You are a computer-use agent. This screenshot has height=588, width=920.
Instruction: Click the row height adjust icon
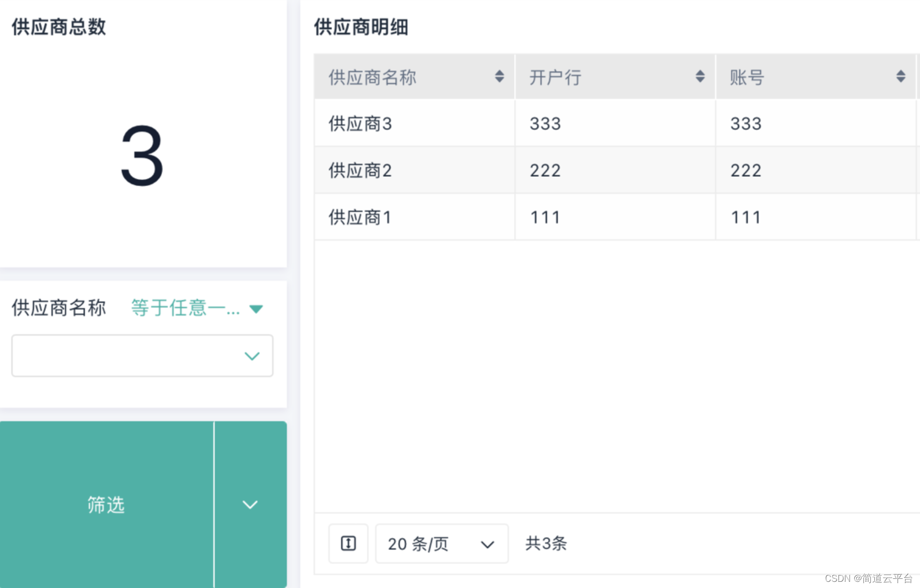coord(348,543)
